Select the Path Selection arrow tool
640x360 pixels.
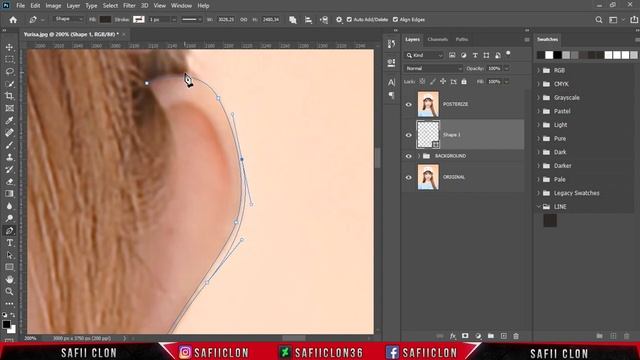tap(9, 256)
